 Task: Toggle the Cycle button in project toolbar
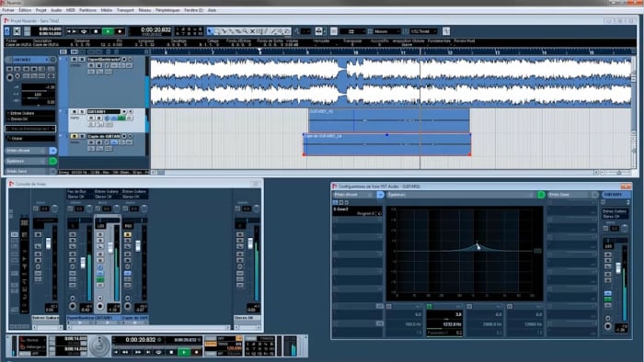[x=85, y=31]
